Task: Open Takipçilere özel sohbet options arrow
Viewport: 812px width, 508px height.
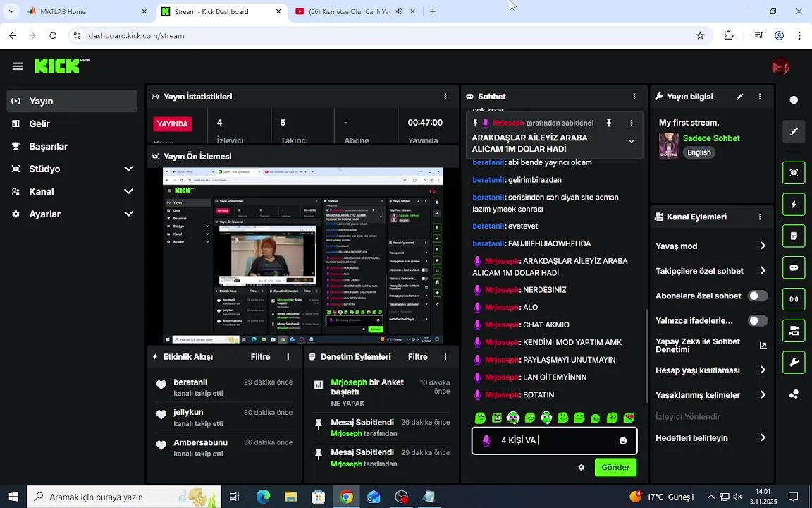Action: (763, 271)
